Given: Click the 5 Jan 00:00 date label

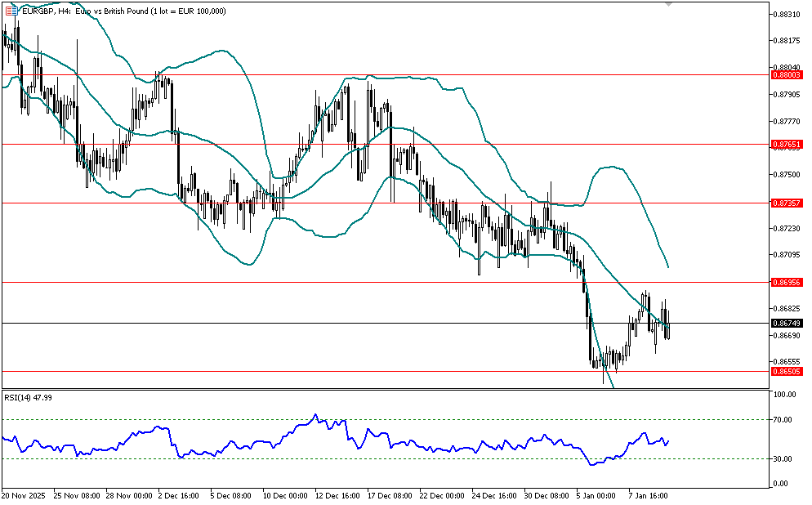Looking at the screenshot, I should click(x=596, y=495).
